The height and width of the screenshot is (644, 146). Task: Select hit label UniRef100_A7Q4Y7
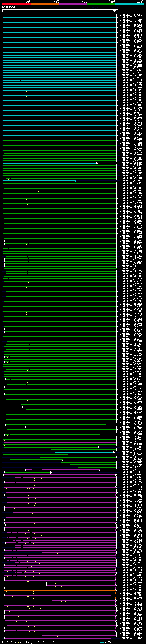click(131, 226)
